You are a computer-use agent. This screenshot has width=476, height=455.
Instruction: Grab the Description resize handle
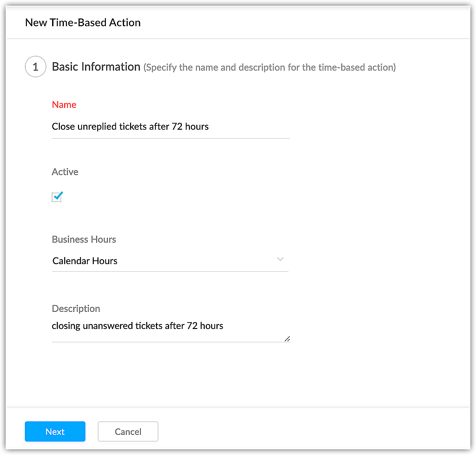287,339
